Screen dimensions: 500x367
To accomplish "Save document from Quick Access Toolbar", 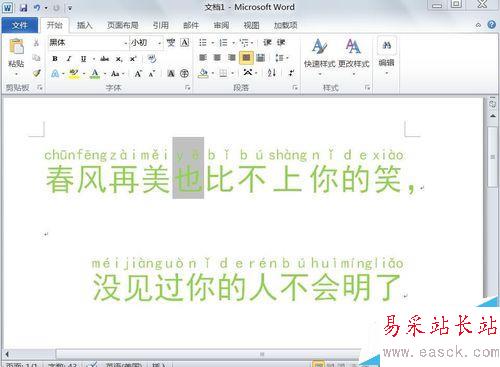I will 23,7.
